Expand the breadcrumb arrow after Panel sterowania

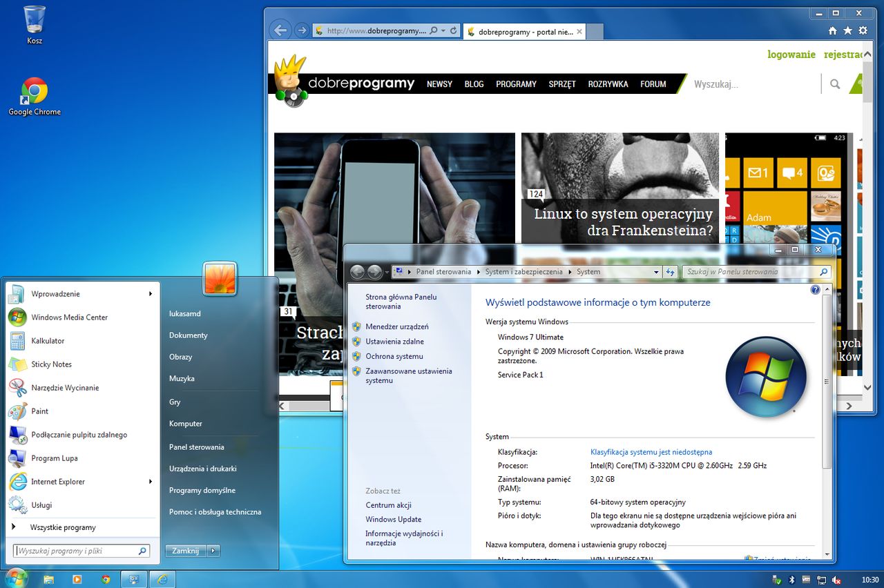point(478,272)
